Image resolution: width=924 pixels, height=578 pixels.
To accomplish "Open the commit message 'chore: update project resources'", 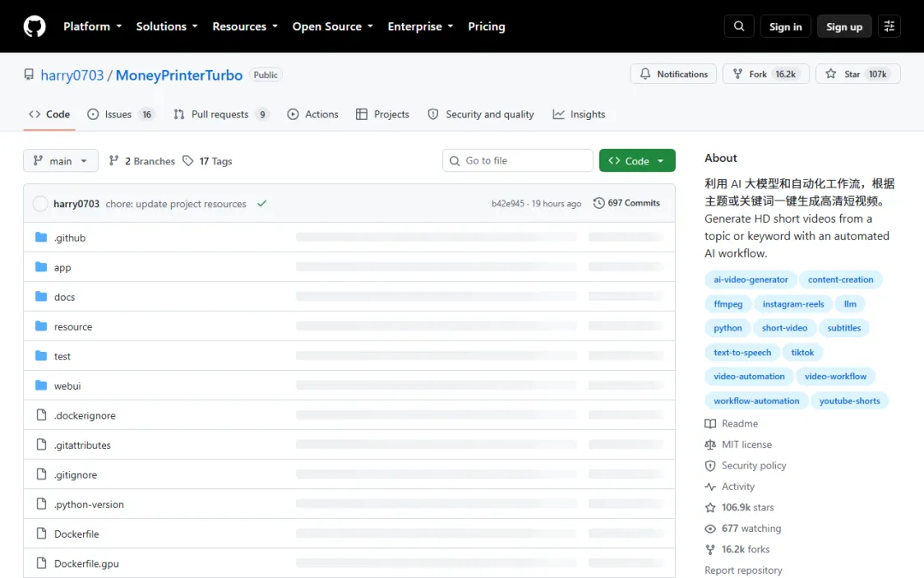I will (x=175, y=204).
